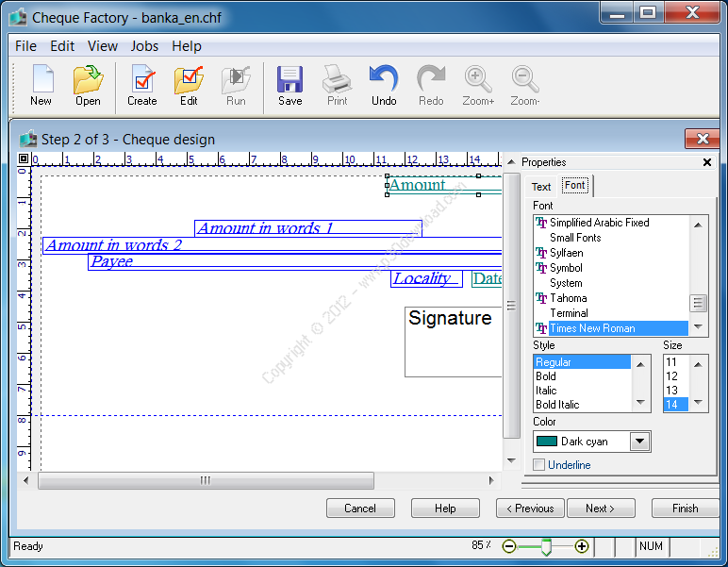728x567 pixels.
Task: Click the ruler origin icon at corner
Action: (24, 158)
